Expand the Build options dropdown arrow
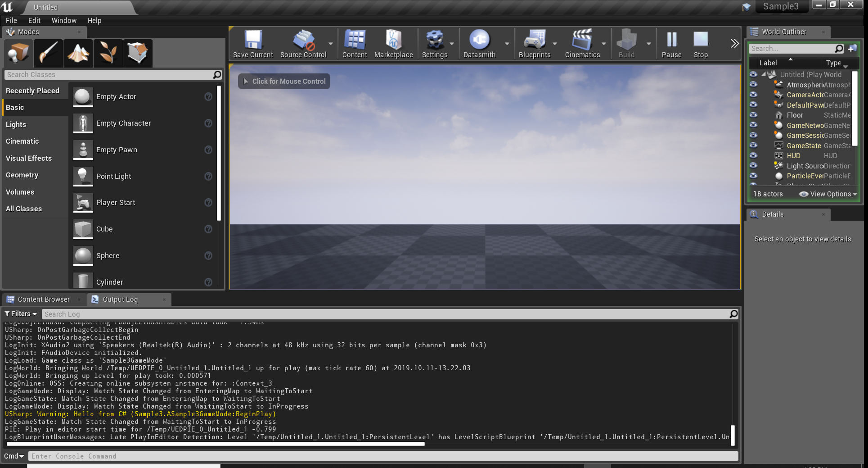868x468 pixels. coord(649,44)
